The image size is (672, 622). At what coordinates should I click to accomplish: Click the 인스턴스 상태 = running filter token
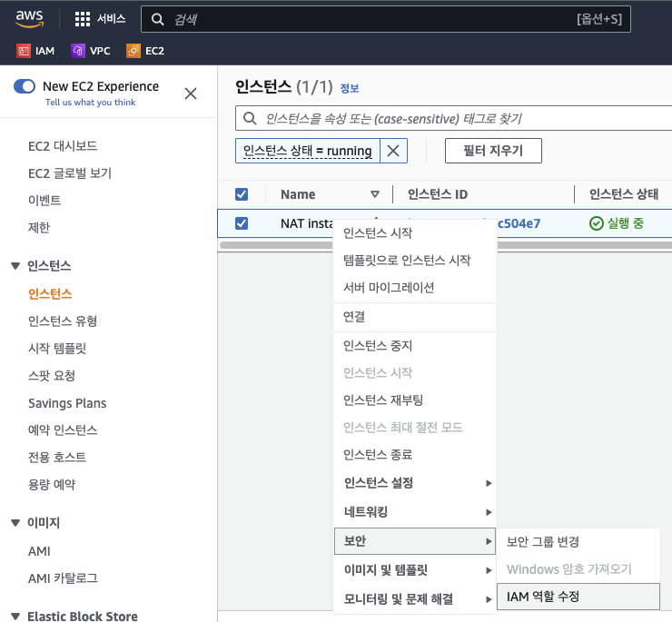coord(307,151)
